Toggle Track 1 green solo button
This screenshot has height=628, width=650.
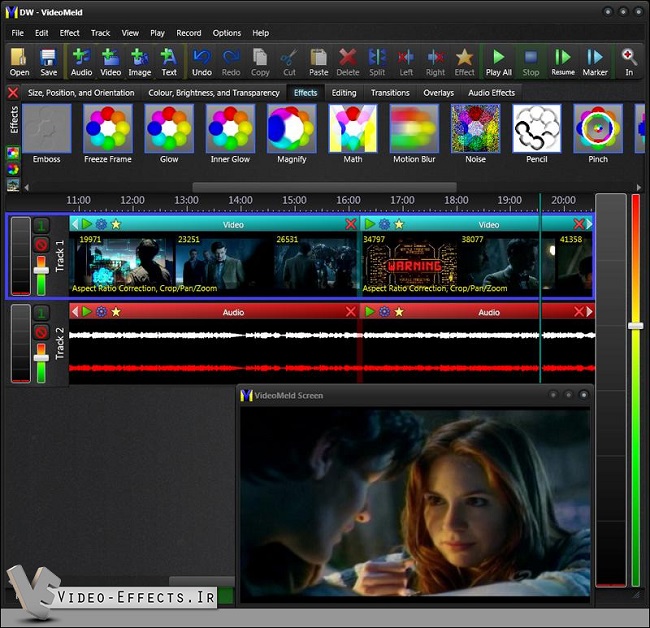[41, 226]
